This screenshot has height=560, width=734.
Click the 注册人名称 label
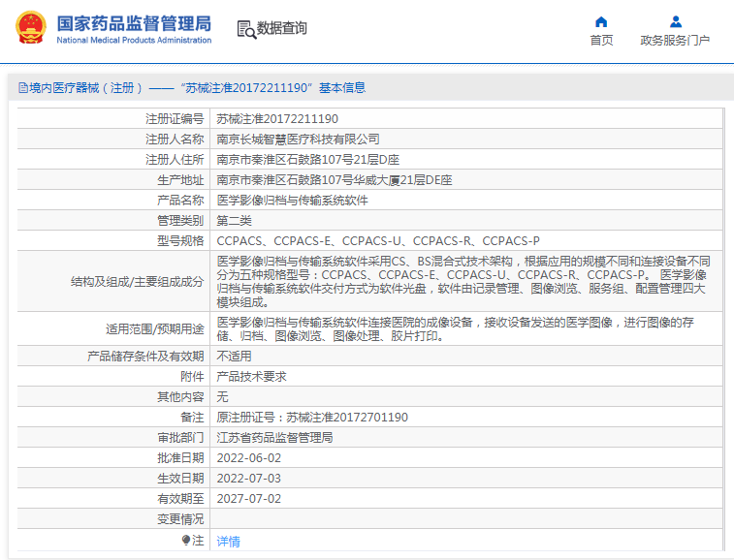(x=175, y=139)
